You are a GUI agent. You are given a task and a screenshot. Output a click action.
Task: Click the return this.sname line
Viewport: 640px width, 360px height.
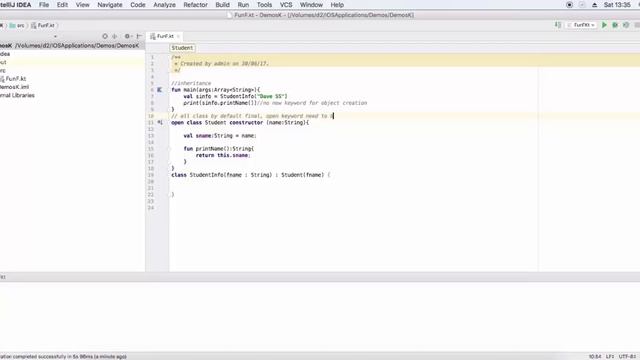223,155
